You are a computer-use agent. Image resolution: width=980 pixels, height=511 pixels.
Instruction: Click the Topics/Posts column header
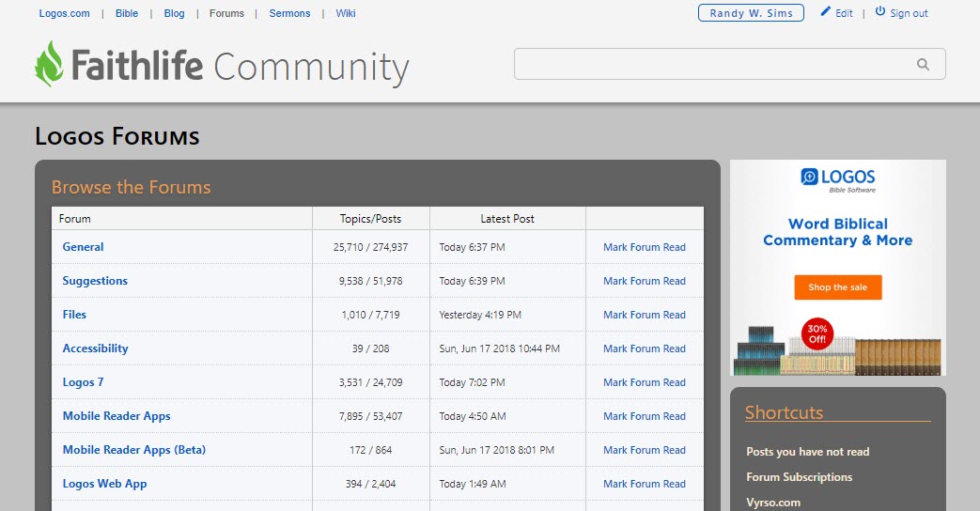(370, 219)
